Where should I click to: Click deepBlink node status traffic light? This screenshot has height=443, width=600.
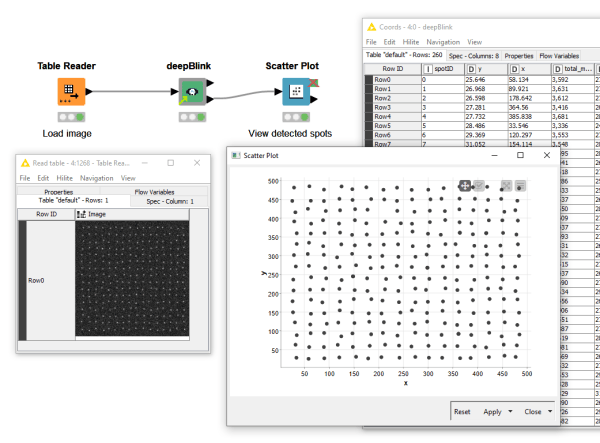coord(192,117)
